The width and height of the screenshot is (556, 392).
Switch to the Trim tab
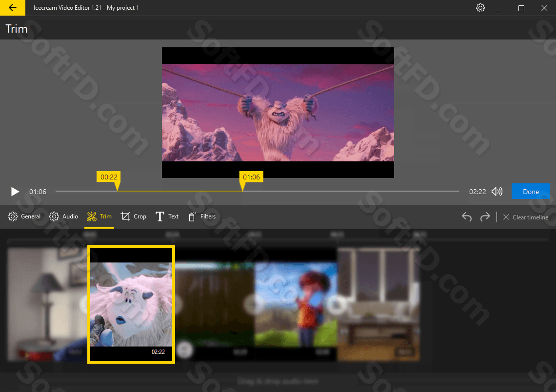coord(99,216)
